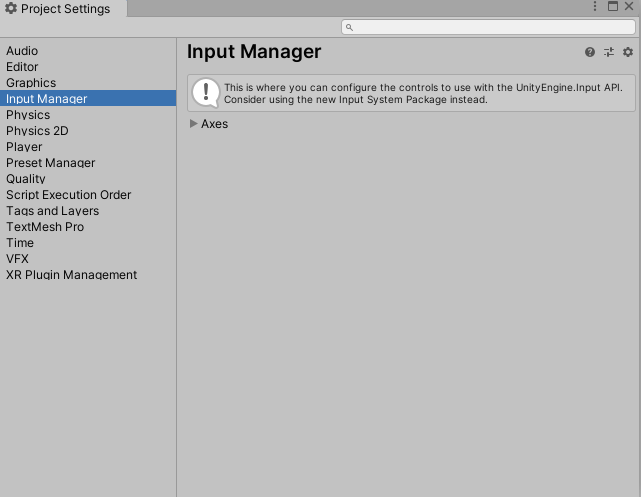Open the Audio settings category
The width and height of the screenshot is (641, 497).
click(x=22, y=51)
